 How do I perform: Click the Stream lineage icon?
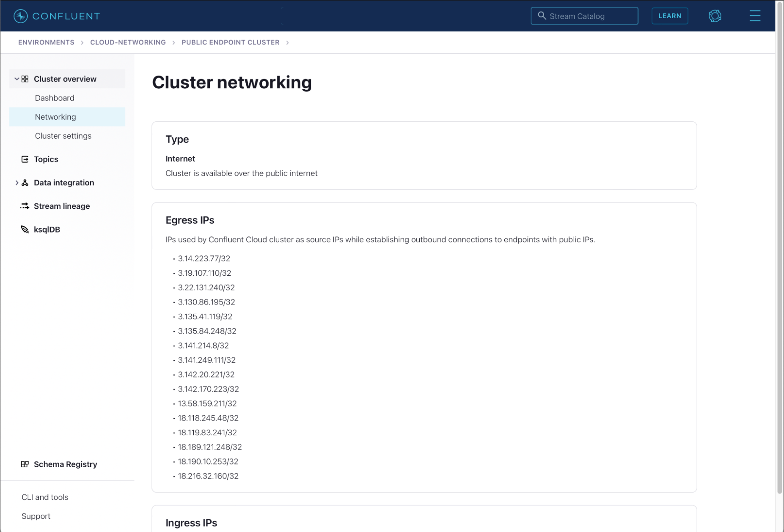tap(25, 206)
